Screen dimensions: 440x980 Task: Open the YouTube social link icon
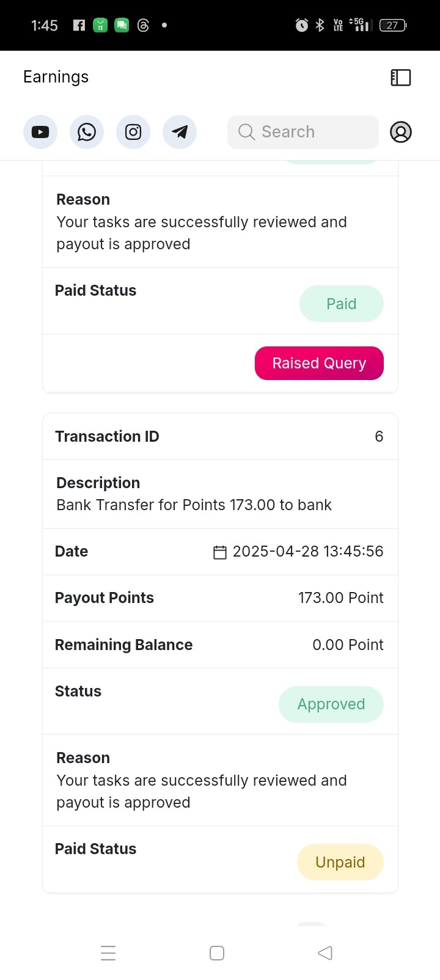point(40,132)
